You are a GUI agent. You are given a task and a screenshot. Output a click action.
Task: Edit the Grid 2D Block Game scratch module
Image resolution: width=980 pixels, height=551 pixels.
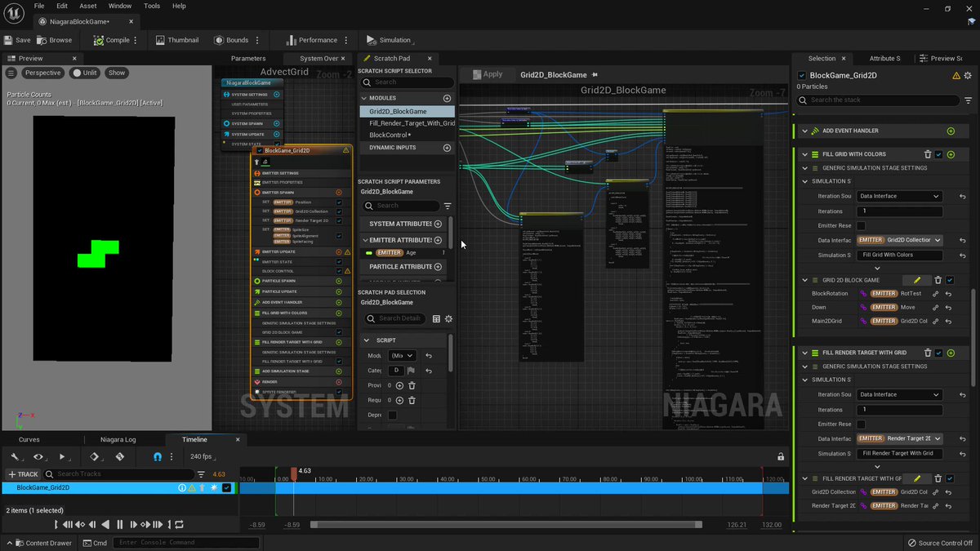(916, 280)
